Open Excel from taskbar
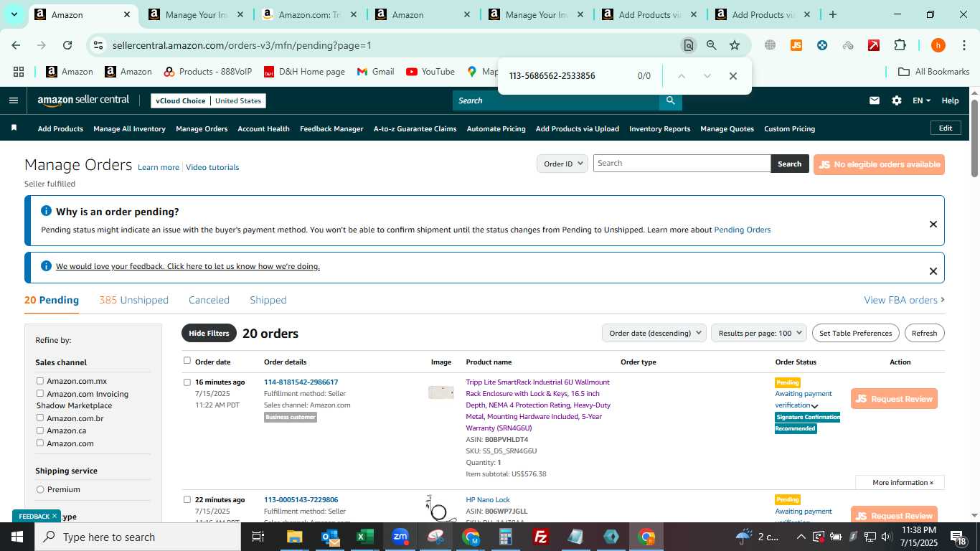Viewport: 980px width, 551px height. coord(364,537)
